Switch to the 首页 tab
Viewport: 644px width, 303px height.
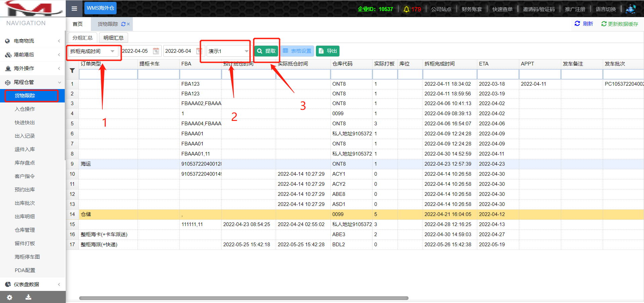click(x=77, y=24)
